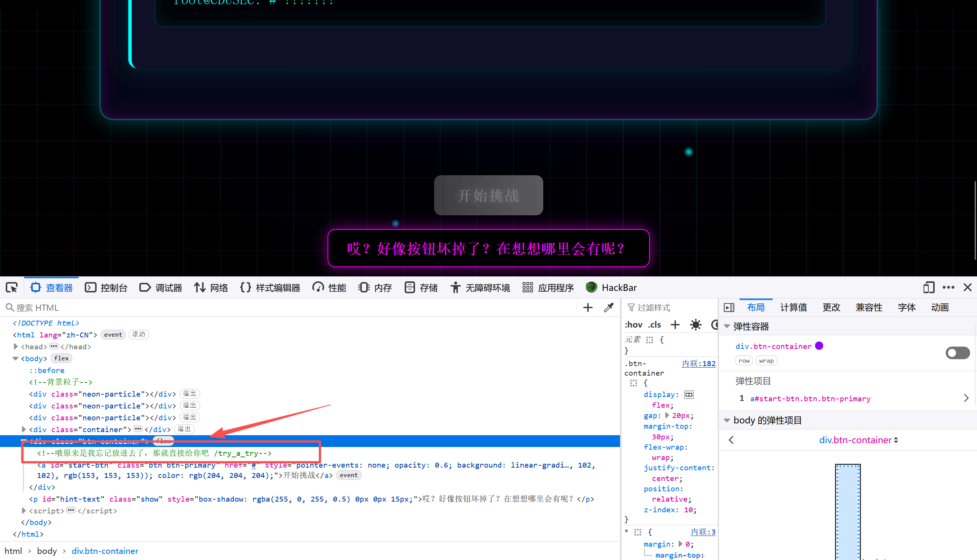This screenshot has width=977, height=560.
Task: Toggle light color scheme simulation icon
Action: click(x=696, y=325)
